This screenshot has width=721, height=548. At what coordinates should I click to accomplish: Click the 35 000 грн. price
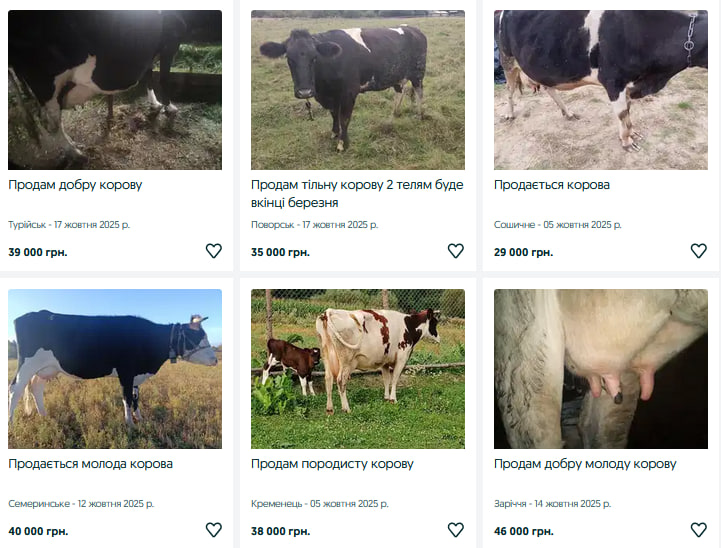pyautogui.click(x=280, y=252)
